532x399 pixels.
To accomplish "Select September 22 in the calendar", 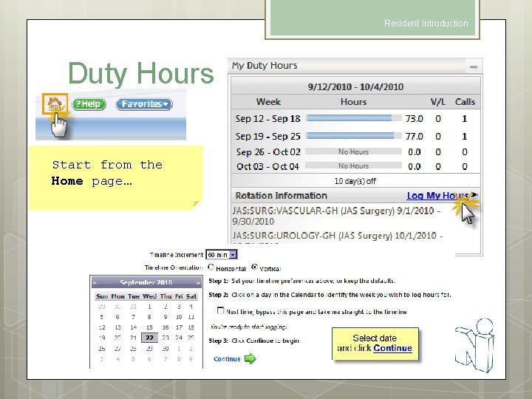I will click(x=149, y=338).
